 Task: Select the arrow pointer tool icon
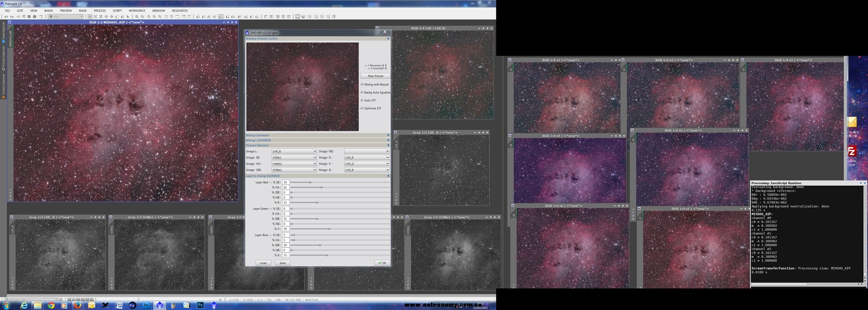[128, 17]
